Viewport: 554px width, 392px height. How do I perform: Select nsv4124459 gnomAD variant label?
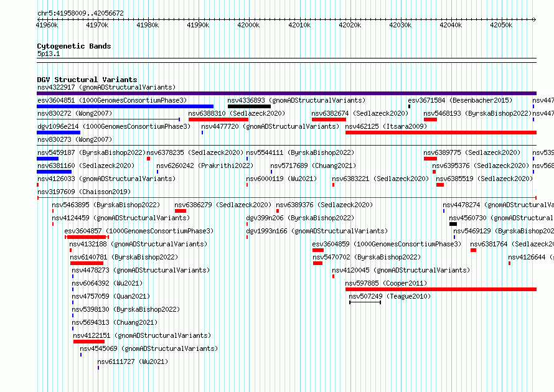pos(121,218)
